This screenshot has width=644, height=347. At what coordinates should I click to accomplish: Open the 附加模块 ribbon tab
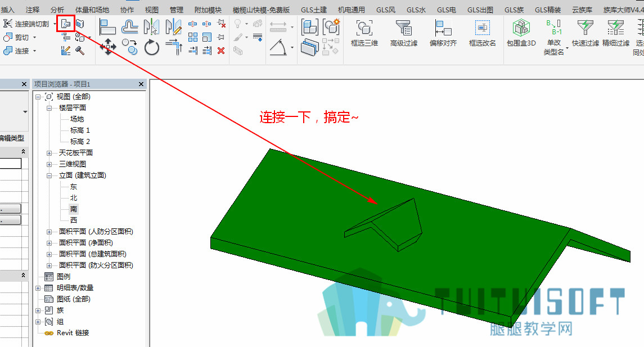point(208,10)
